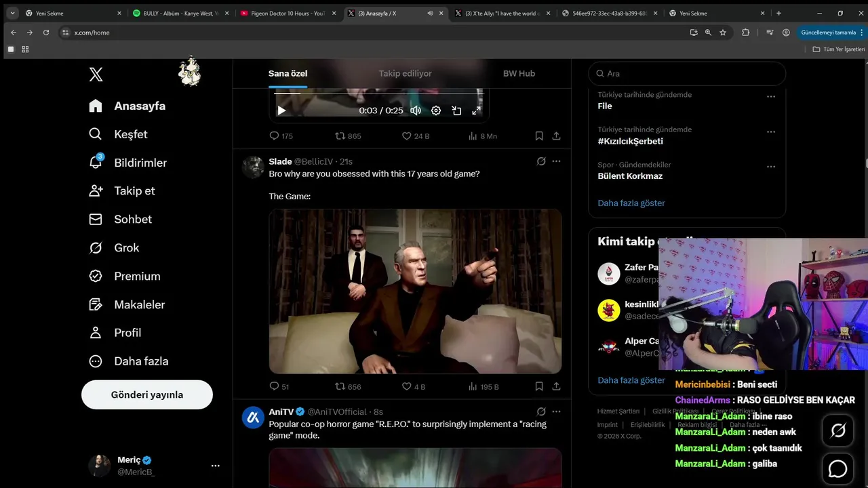Play the video at 0:03
This screenshot has width=868, height=488.
click(x=281, y=110)
